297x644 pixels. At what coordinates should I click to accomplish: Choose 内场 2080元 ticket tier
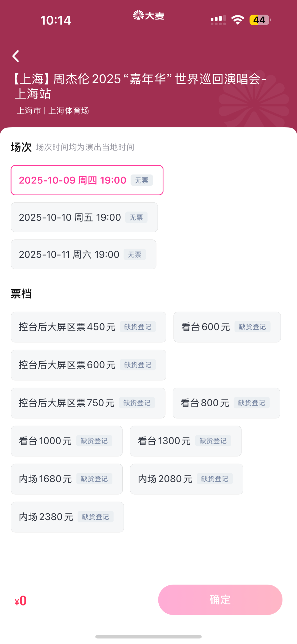186,479
